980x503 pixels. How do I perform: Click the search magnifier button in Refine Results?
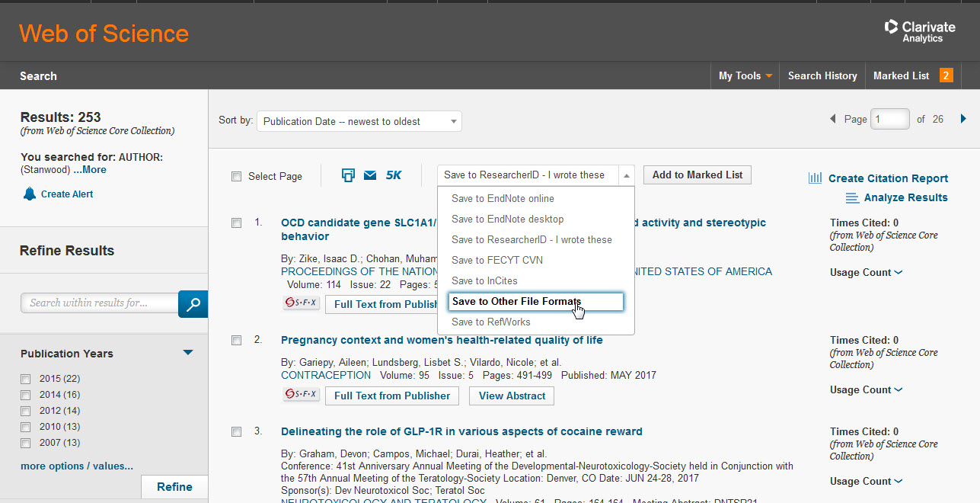[193, 303]
